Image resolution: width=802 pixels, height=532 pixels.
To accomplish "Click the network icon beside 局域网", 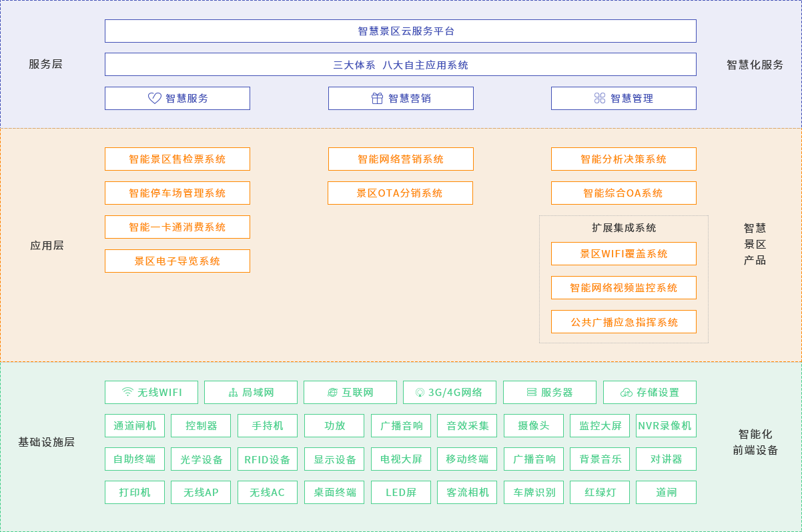I will (x=233, y=392).
